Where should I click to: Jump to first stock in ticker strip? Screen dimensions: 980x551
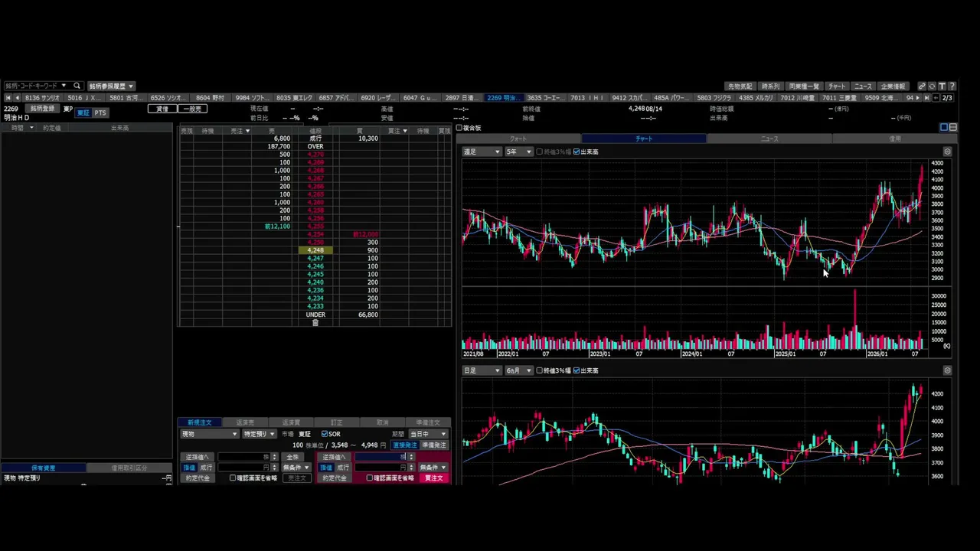pyautogui.click(x=8, y=98)
